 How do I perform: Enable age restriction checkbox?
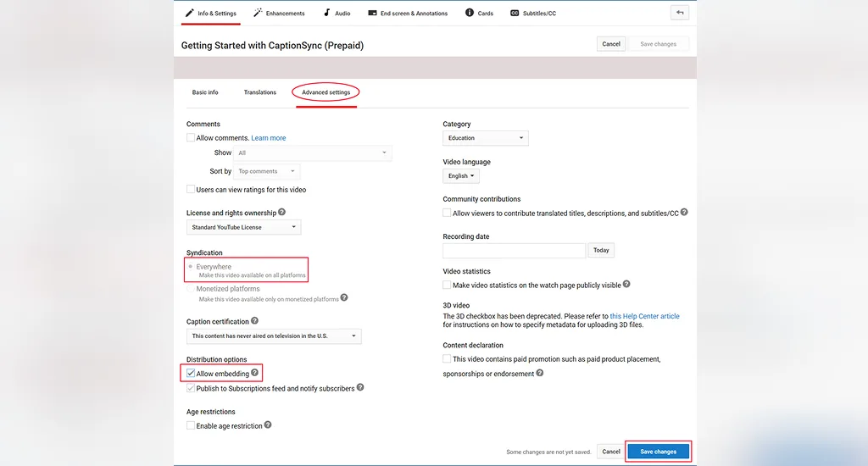[191, 425]
